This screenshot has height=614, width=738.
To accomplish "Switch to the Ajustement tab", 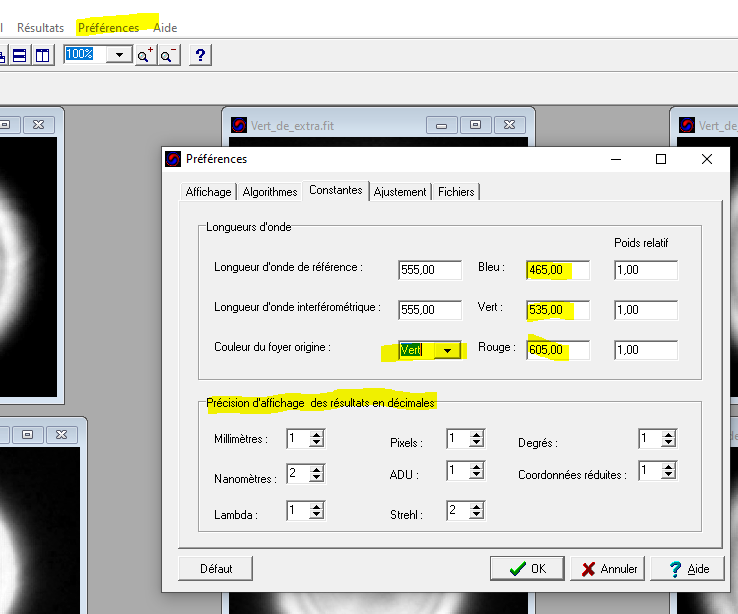I will pyautogui.click(x=400, y=191).
